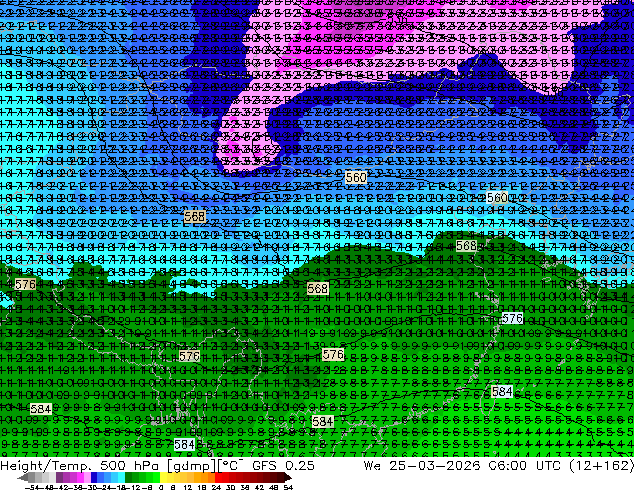Click the 'GFS 0.25' model label

point(283,465)
